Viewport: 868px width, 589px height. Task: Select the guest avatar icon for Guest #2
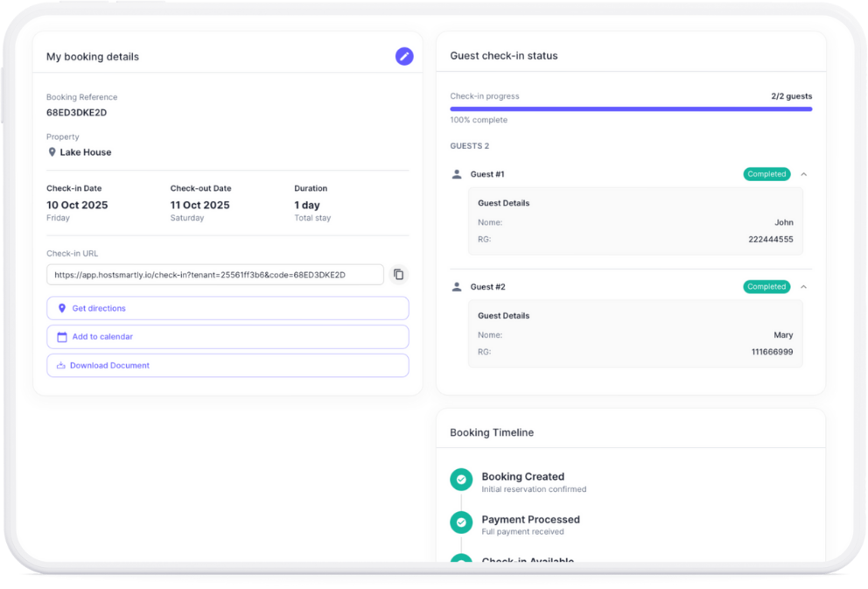pos(456,286)
